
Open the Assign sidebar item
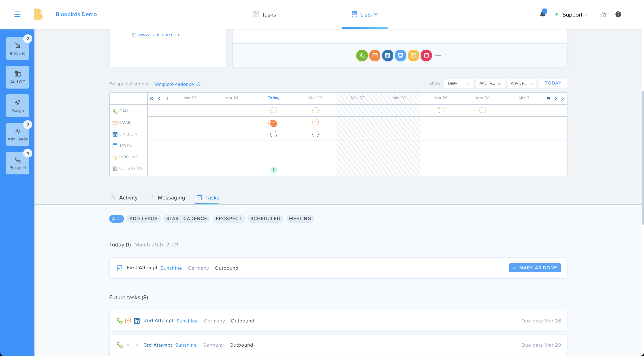[17, 106]
